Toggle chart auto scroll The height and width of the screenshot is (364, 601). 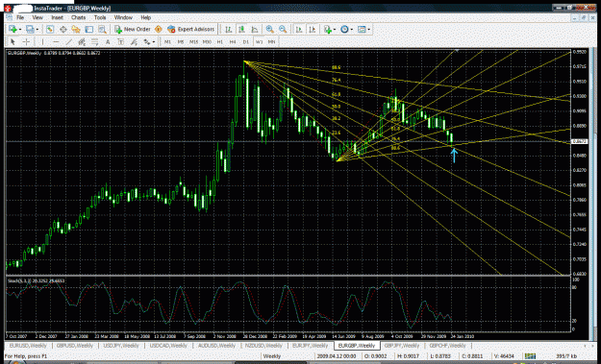click(299, 29)
